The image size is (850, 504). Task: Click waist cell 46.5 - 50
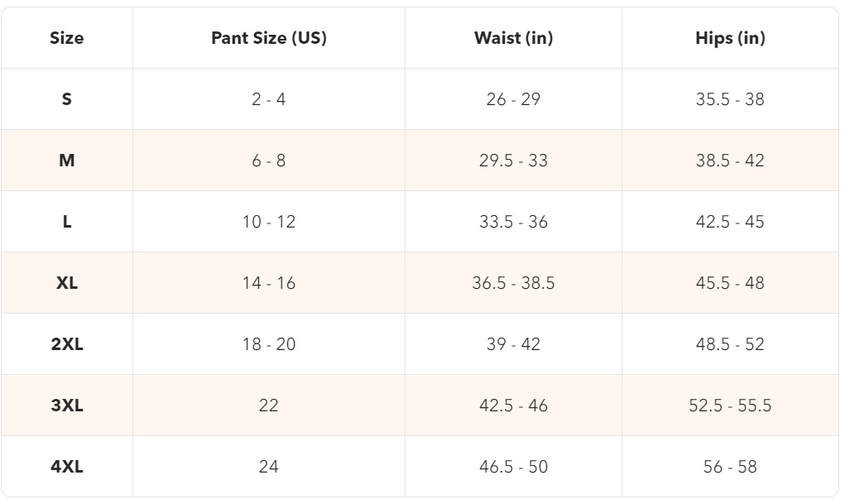513,467
